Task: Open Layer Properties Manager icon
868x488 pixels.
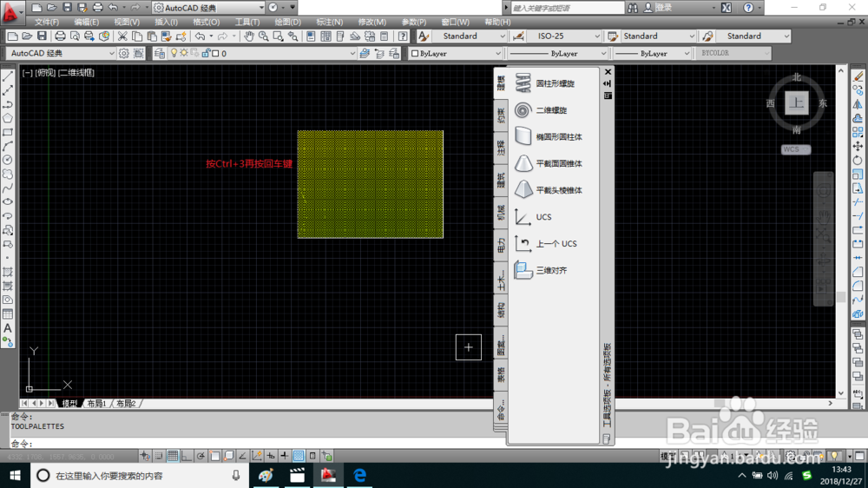Action: coord(160,53)
